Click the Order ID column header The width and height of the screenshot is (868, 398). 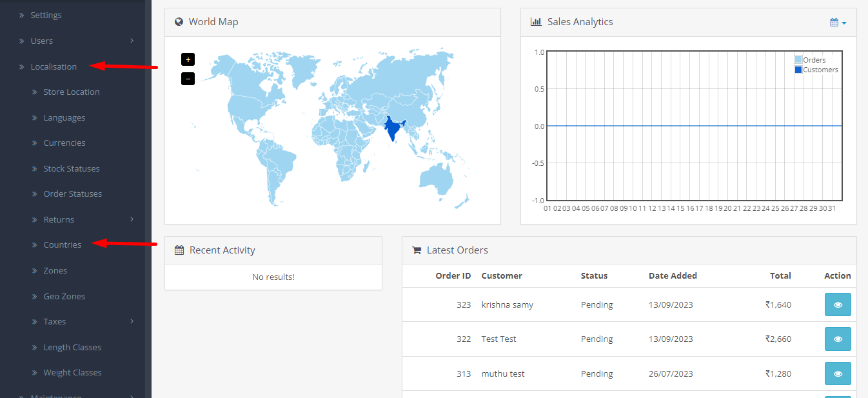[453, 275]
